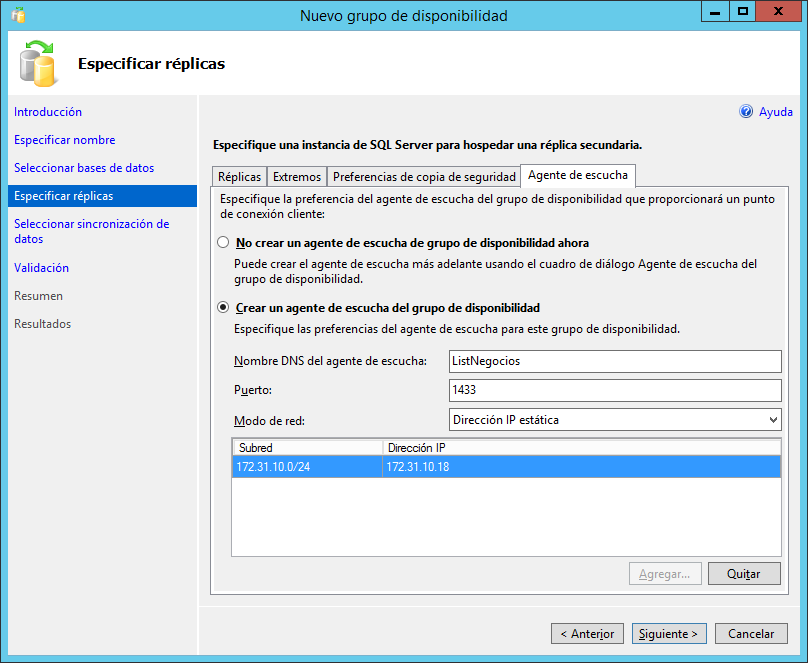Open the "Ayuda" link
Image resolution: width=808 pixels, height=663 pixels.
tap(775, 111)
